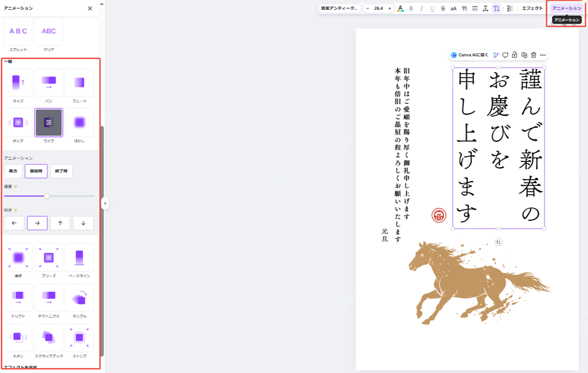Delete the text element with trash icon
Viewport: 588px width, 373px height.
[533, 55]
